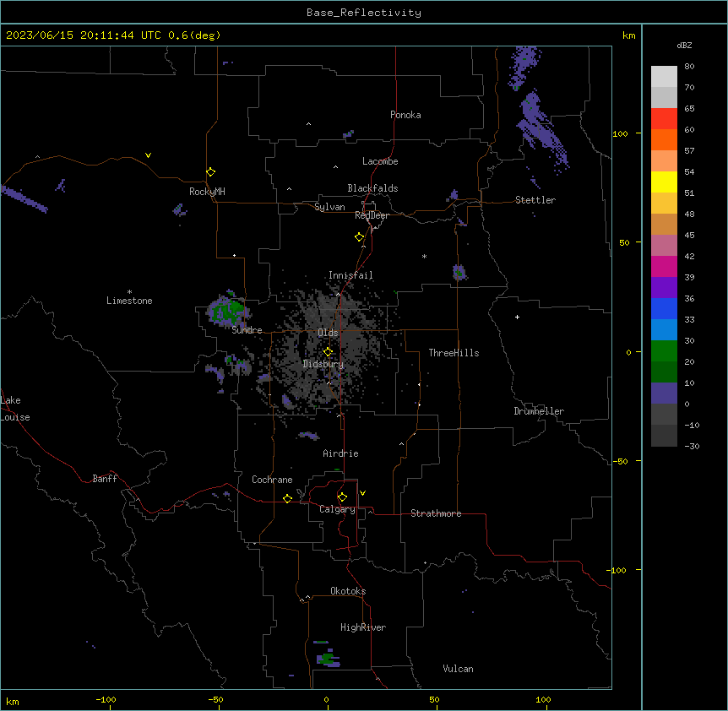Screen dimensions: 728x711
Task: Pick the purple 36–39 dBZ legend swatch
Action: (x=664, y=288)
